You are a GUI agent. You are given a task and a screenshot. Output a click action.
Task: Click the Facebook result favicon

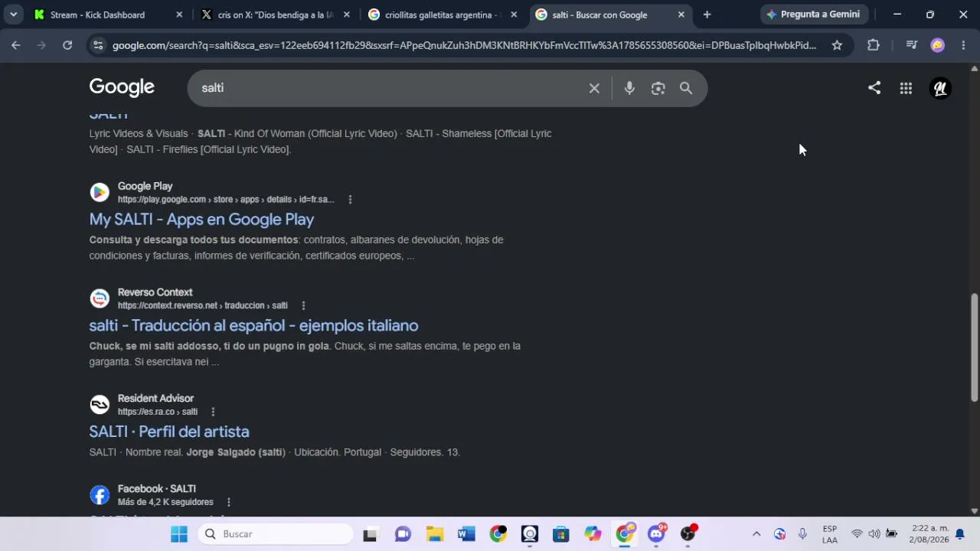[x=100, y=495]
